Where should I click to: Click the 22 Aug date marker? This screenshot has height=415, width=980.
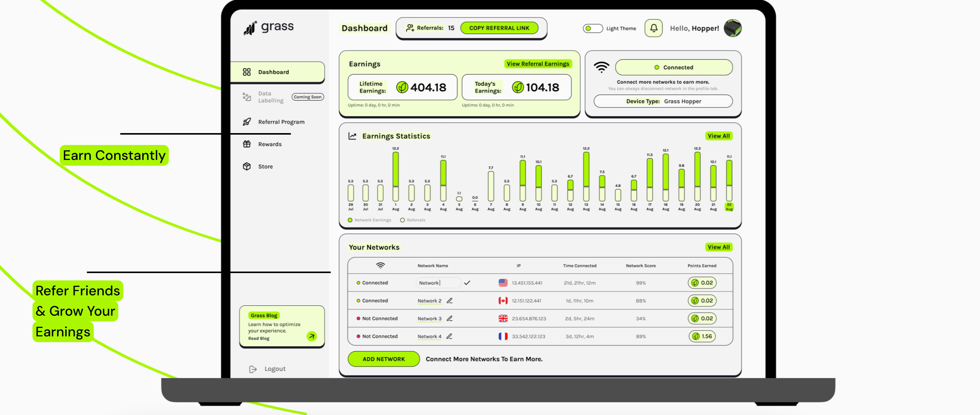tap(729, 207)
